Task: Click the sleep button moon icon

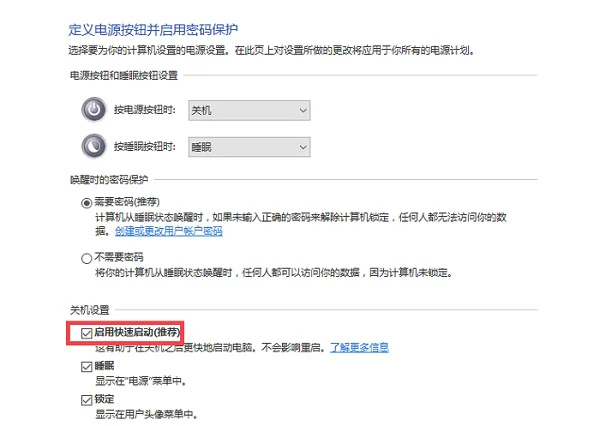Action: 94,146
